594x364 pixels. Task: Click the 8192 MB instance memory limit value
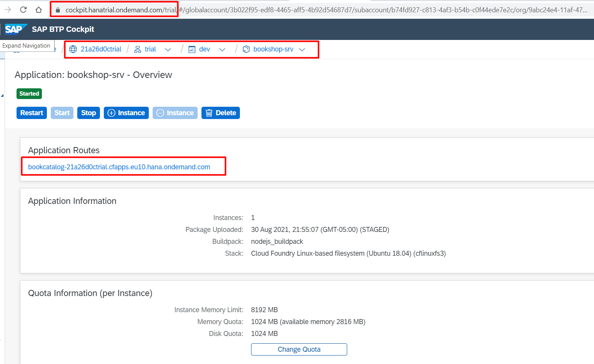265,310
